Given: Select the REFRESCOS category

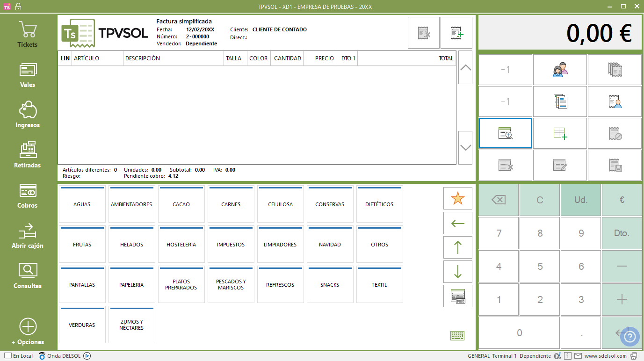Looking at the screenshot, I should point(281,285).
